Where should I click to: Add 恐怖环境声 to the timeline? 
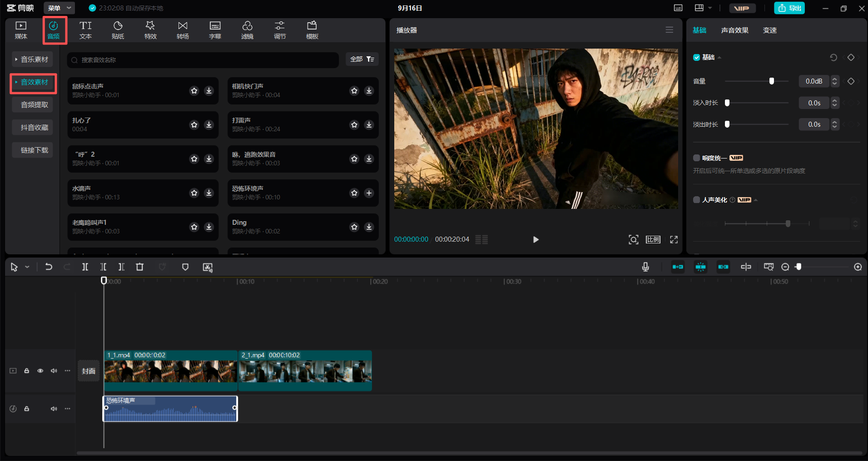pyautogui.click(x=369, y=193)
